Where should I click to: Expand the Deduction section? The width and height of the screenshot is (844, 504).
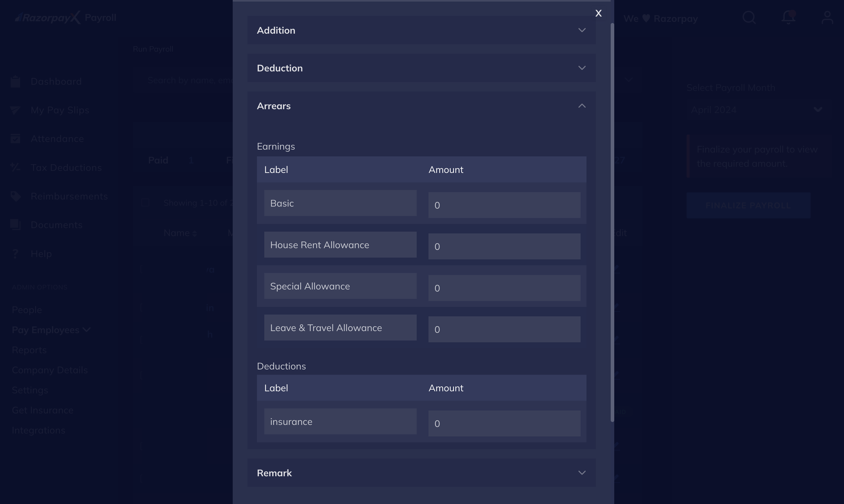421,68
